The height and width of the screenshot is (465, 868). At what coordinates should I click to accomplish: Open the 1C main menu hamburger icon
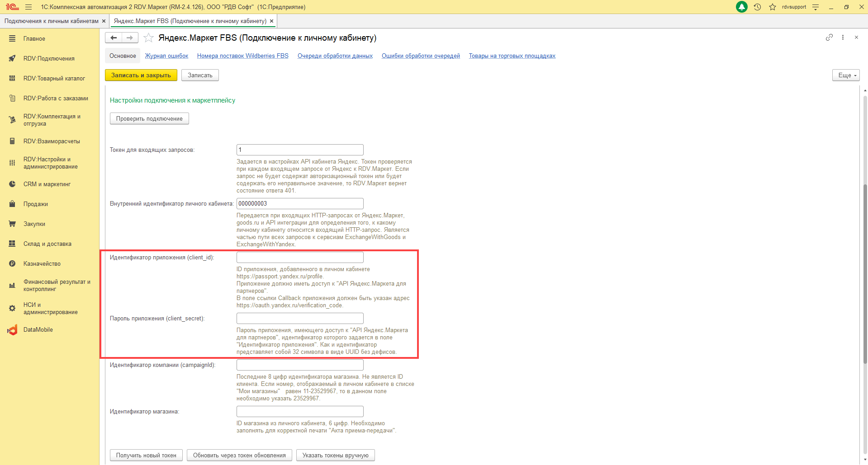[28, 7]
